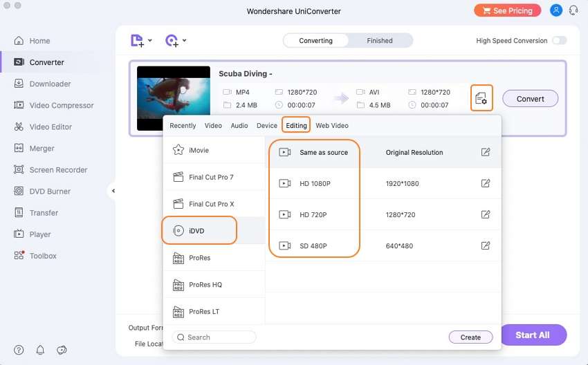
Task: Click the Scuba Diving video thumbnail
Action: pyautogui.click(x=173, y=98)
